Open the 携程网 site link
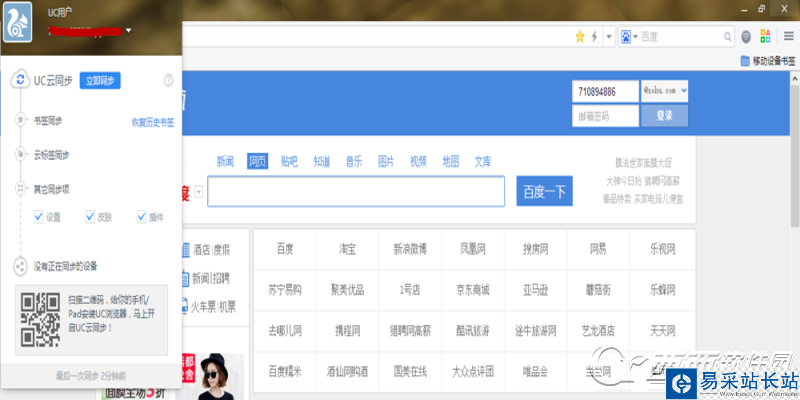 [347, 331]
